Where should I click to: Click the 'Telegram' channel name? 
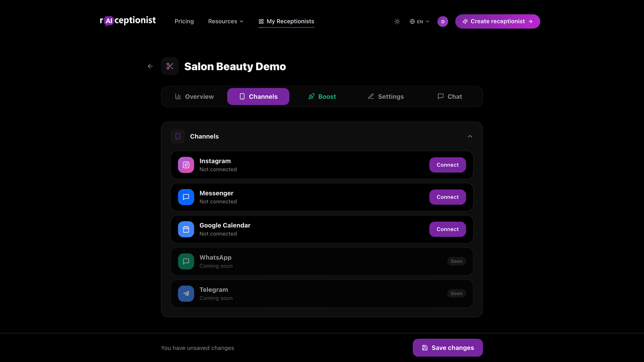[x=214, y=290]
